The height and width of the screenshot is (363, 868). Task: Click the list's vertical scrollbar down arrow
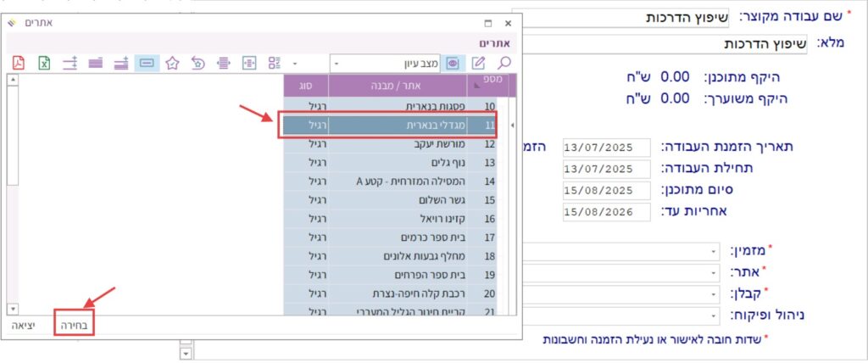(12, 309)
